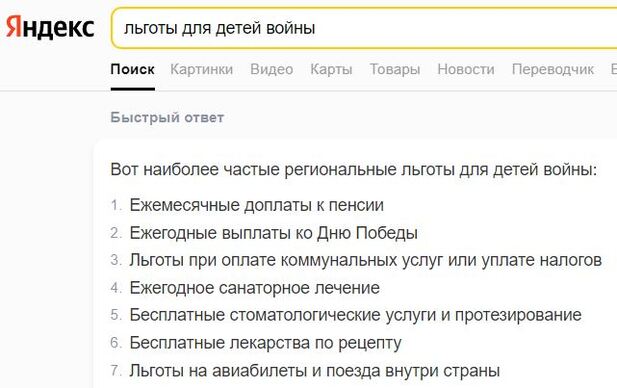
Task: Switch to the Видео tab
Action: (272, 69)
